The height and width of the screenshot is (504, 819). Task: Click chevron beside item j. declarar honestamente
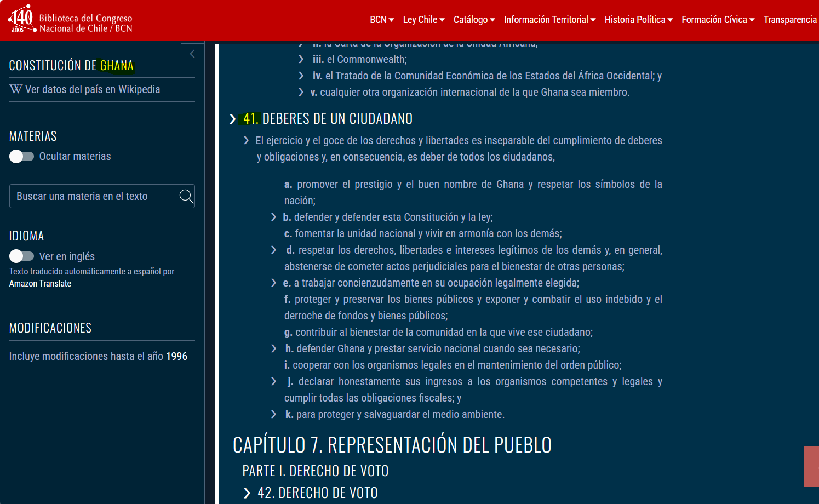(x=274, y=382)
